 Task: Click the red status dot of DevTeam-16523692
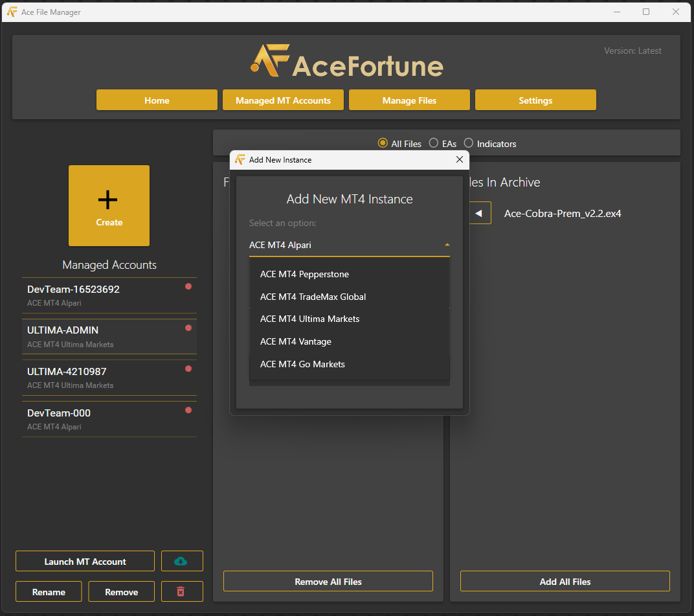coord(188,286)
